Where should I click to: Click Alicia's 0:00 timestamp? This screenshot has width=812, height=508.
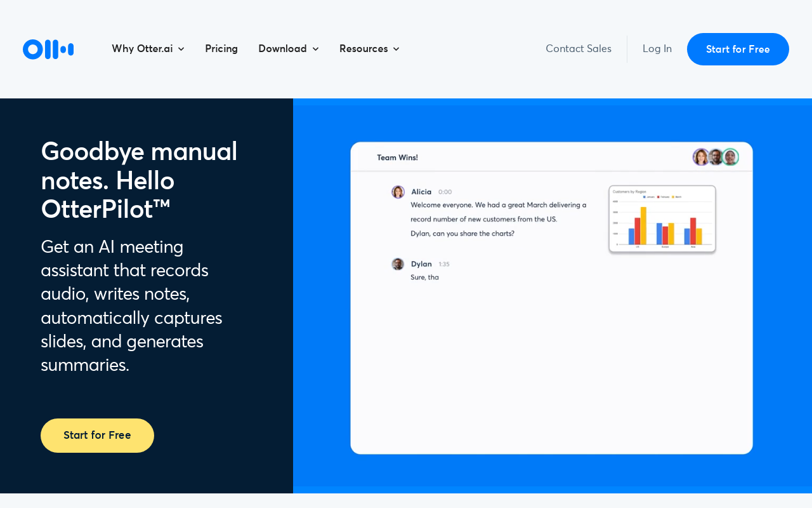click(x=446, y=190)
